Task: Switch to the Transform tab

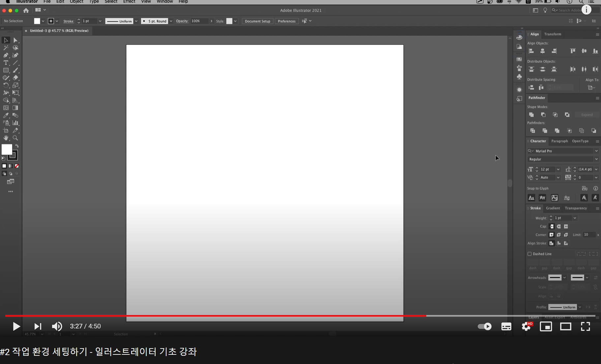Action: (x=553, y=34)
